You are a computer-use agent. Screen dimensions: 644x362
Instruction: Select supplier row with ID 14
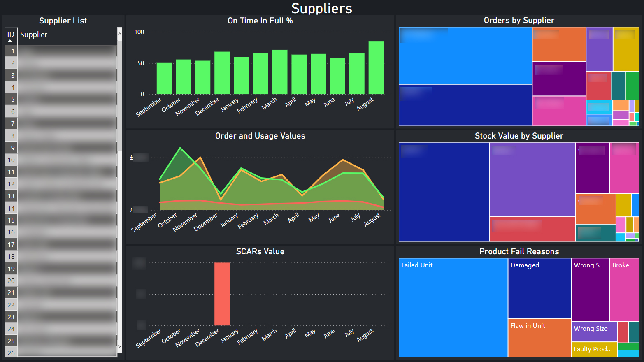[x=61, y=208]
